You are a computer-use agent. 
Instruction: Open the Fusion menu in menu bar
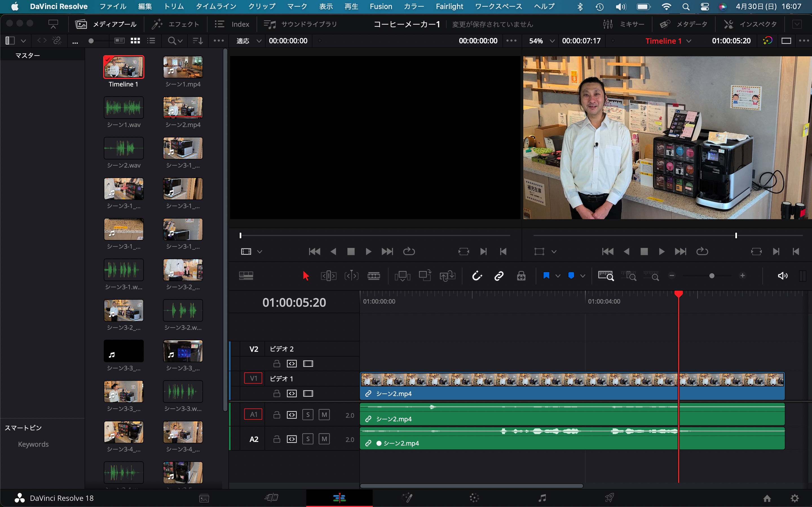381,6
